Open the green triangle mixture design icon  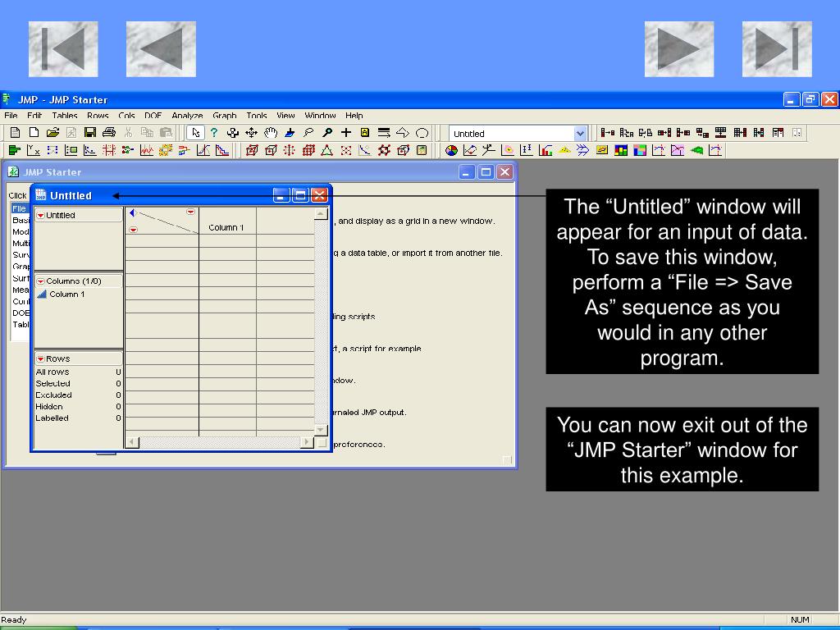[x=326, y=151]
